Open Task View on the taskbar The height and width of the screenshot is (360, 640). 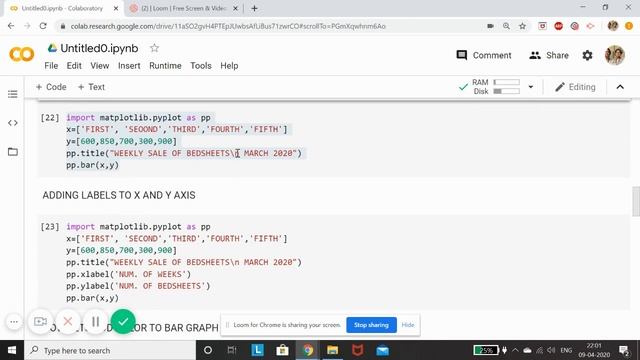point(232,350)
